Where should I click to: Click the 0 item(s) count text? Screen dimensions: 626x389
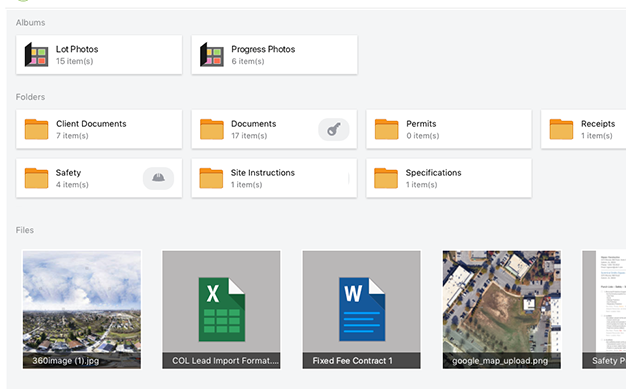click(423, 136)
